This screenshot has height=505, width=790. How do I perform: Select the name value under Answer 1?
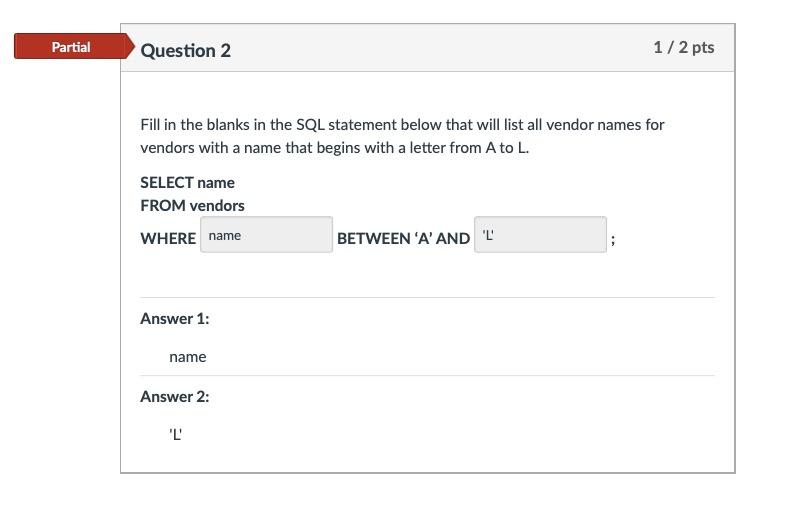click(187, 357)
